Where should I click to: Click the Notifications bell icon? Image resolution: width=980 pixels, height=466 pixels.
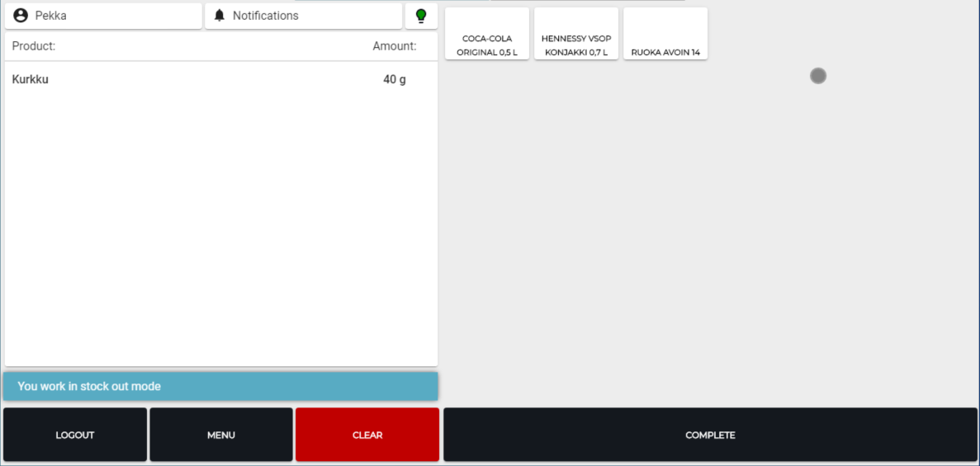click(x=220, y=16)
